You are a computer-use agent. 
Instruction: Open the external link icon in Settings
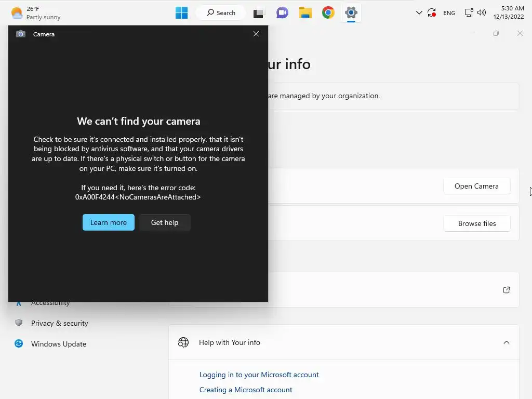(x=506, y=290)
